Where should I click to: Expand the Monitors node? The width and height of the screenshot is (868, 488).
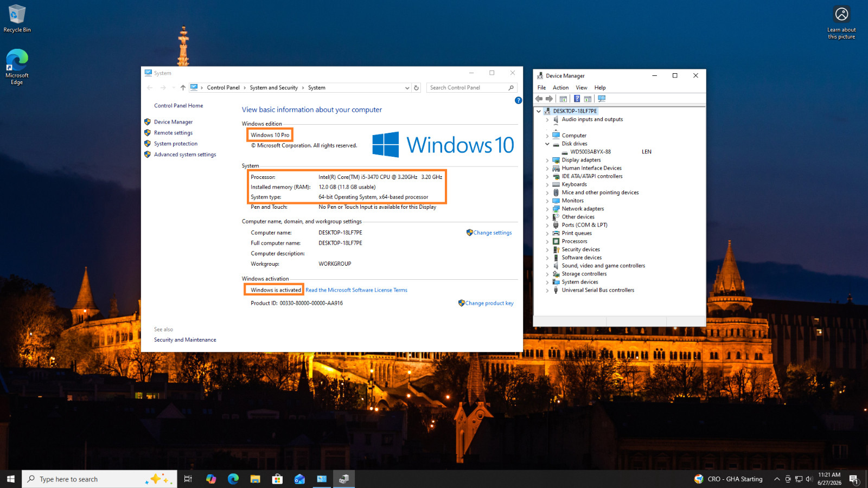pyautogui.click(x=547, y=201)
